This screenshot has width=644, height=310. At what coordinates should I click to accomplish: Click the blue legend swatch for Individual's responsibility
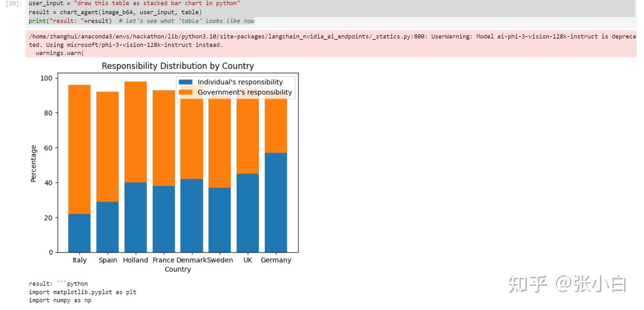pos(186,82)
